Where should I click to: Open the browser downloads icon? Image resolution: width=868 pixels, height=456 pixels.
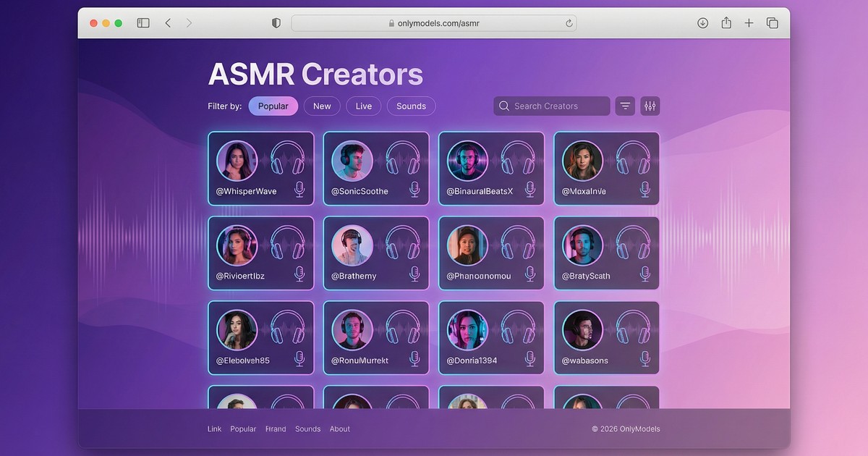[702, 23]
